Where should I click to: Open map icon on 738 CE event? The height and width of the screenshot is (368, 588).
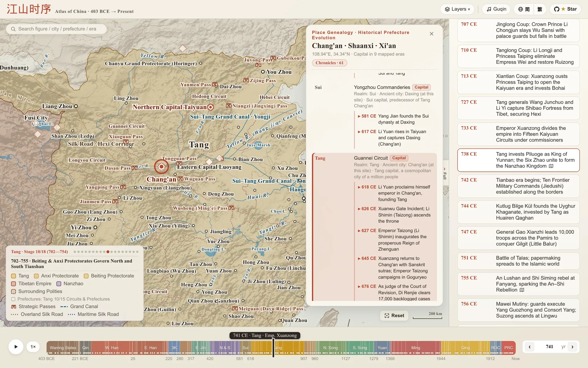[551, 166]
